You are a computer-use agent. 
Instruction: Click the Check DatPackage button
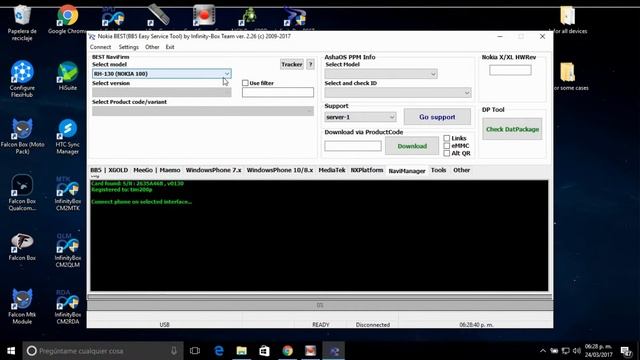tap(512, 129)
